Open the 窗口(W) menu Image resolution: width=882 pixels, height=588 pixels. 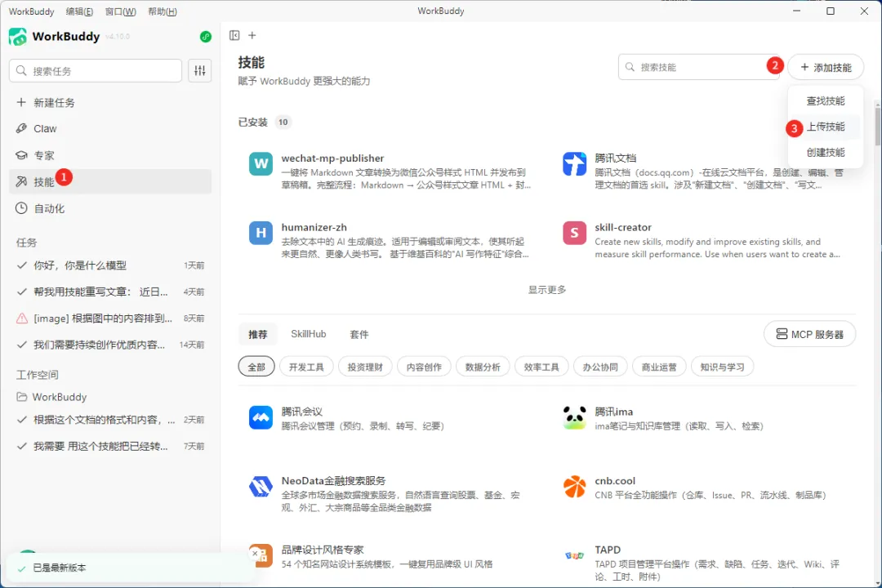tap(120, 11)
